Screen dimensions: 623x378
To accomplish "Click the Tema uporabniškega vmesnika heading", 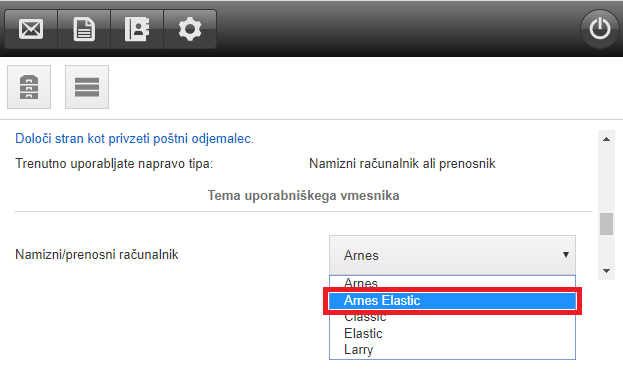I will pyautogui.click(x=304, y=196).
